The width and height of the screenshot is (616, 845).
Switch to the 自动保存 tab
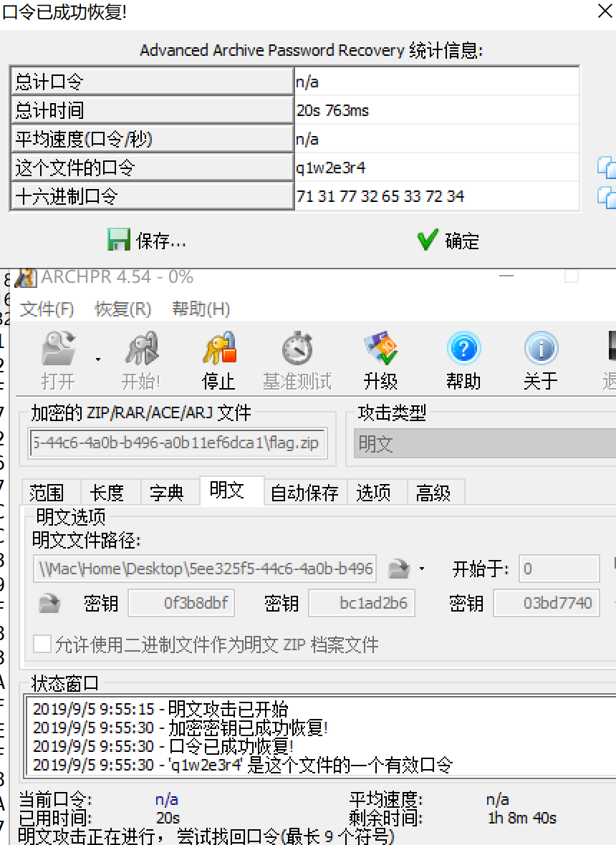pos(304,493)
